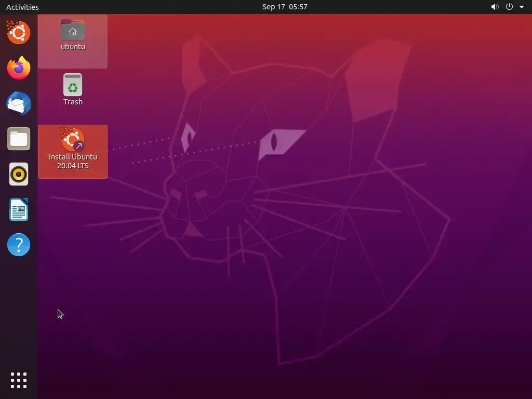Select the Trash desktop icon

click(x=73, y=89)
